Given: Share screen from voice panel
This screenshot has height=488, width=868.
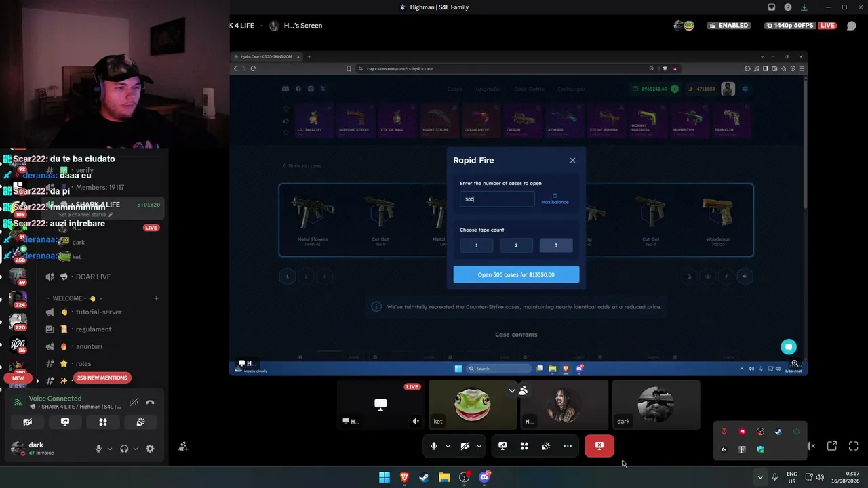Looking at the screenshot, I should 65,422.
